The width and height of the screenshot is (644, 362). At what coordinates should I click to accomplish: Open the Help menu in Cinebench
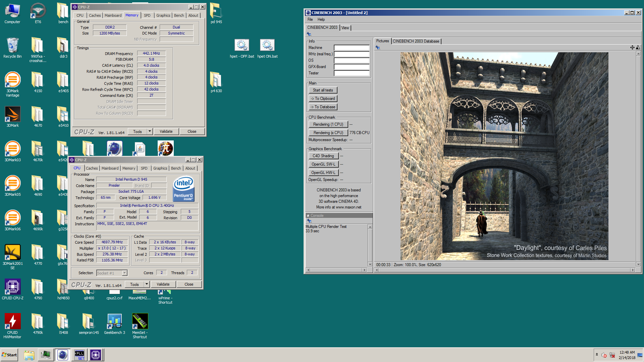click(321, 19)
